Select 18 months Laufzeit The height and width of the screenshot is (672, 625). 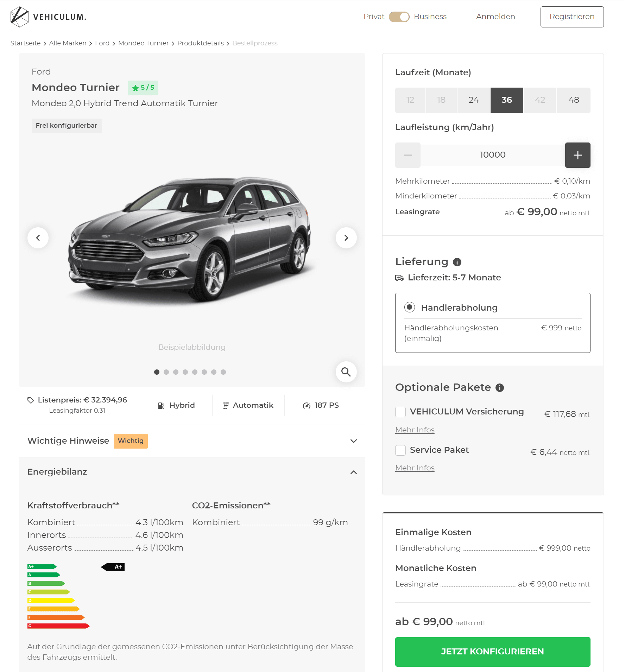(441, 100)
